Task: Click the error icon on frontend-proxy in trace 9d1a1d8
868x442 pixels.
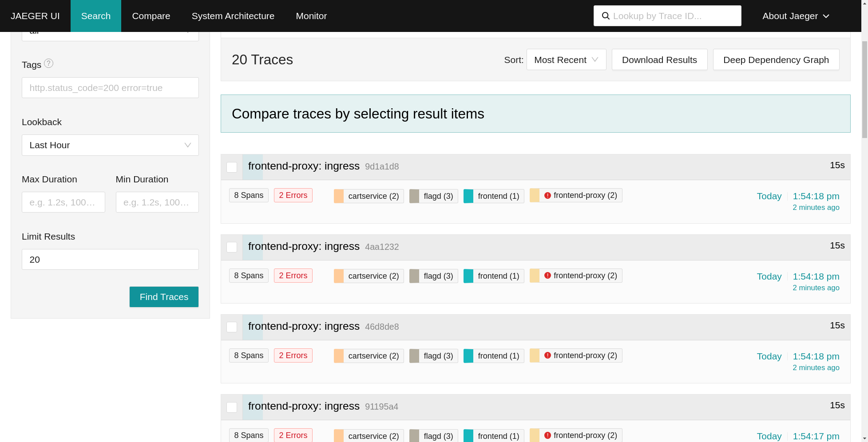Action: (547, 195)
